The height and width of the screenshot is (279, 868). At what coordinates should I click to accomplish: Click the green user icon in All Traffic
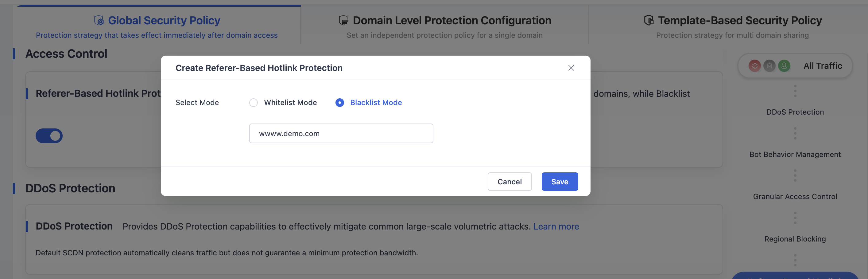(784, 66)
